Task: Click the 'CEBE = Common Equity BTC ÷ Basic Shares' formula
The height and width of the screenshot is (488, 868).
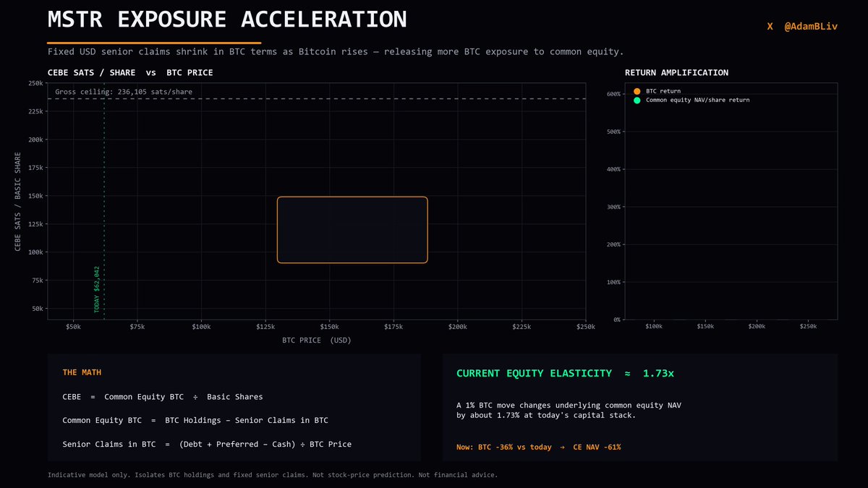Action: click(x=163, y=397)
